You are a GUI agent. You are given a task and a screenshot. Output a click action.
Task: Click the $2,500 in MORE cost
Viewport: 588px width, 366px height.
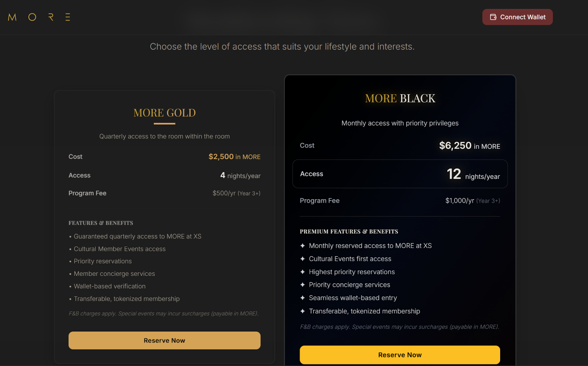click(234, 157)
